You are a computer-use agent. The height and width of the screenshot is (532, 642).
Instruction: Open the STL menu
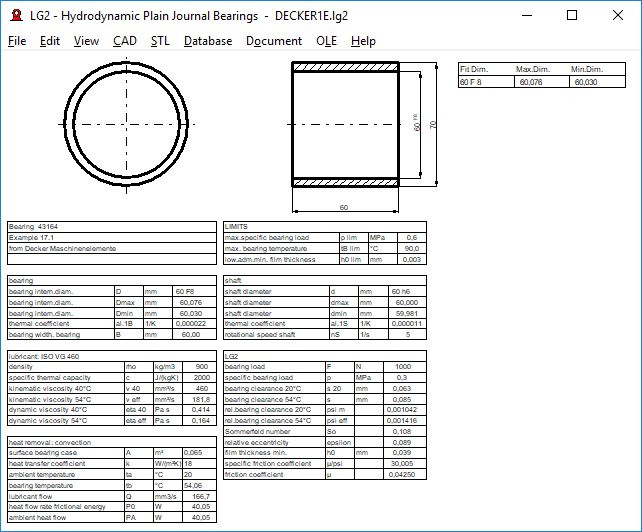(160, 41)
